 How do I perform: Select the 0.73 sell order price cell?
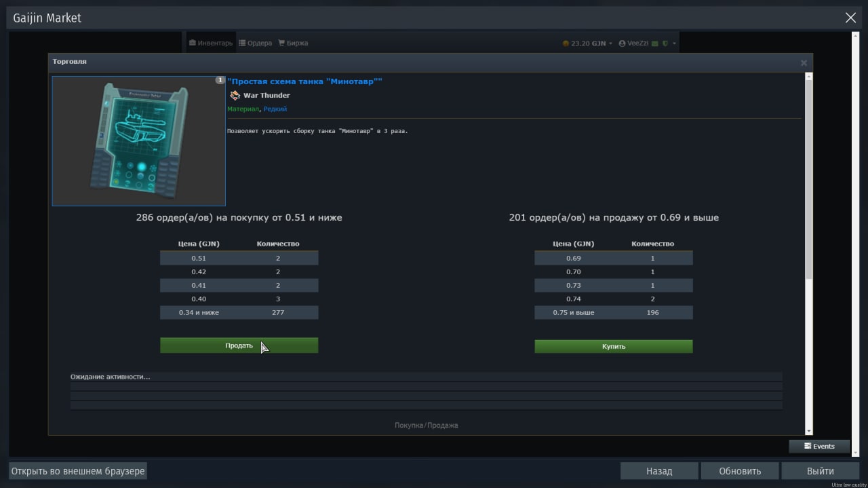574,285
